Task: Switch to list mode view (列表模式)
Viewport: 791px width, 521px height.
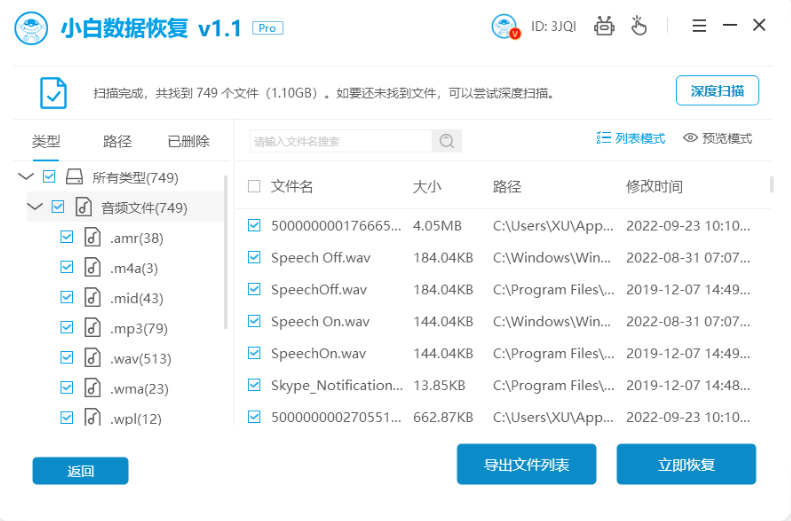Action: point(630,138)
